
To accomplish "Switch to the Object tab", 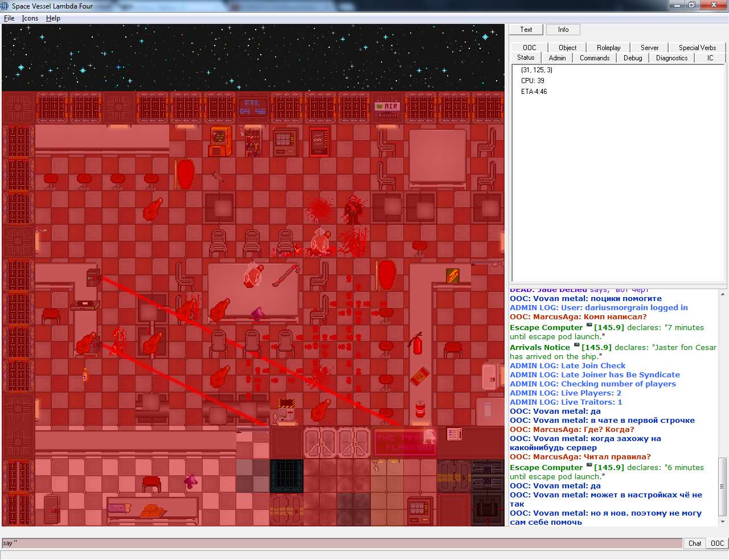I will pyautogui.click(x=567, y=48).
